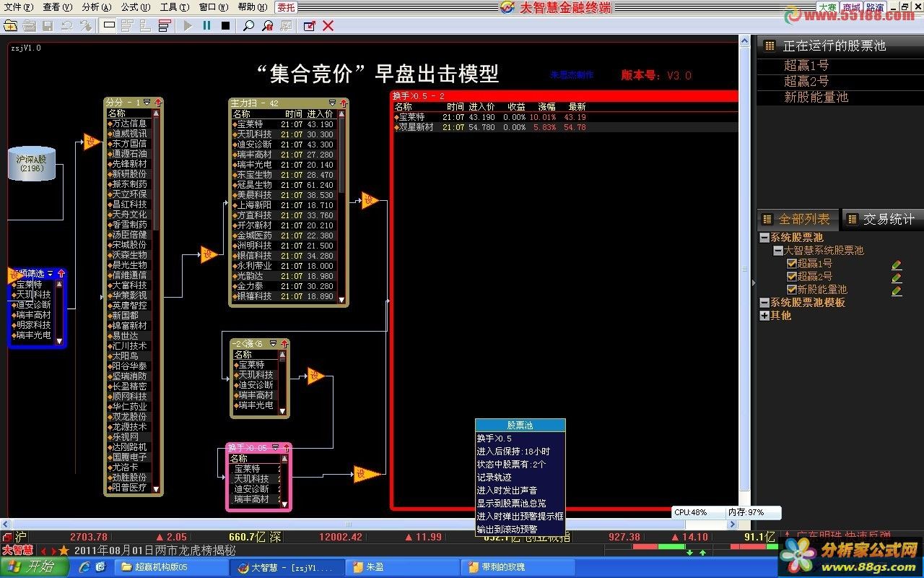Click the Internet Explorer quick launch icon
Image resolution: width=924 pixels, height=578 pixels.
[x=84, y=567]
